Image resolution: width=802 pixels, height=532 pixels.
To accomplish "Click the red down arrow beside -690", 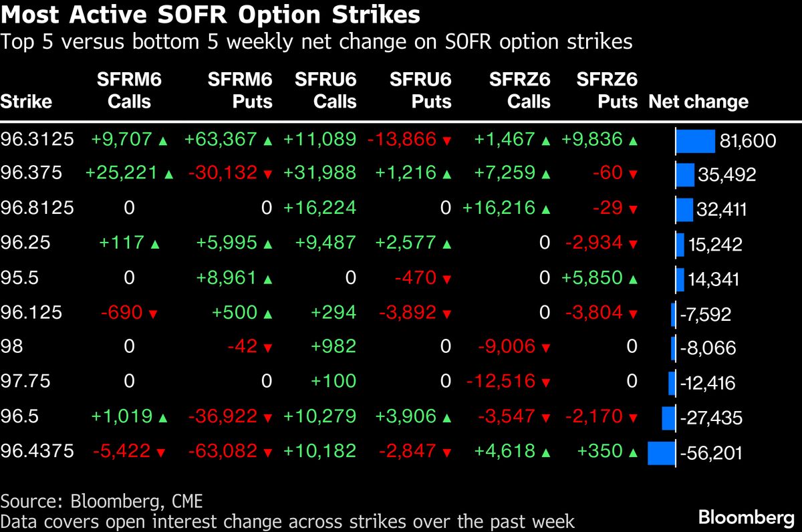I will pyautogui.click(x=153, y=314).
